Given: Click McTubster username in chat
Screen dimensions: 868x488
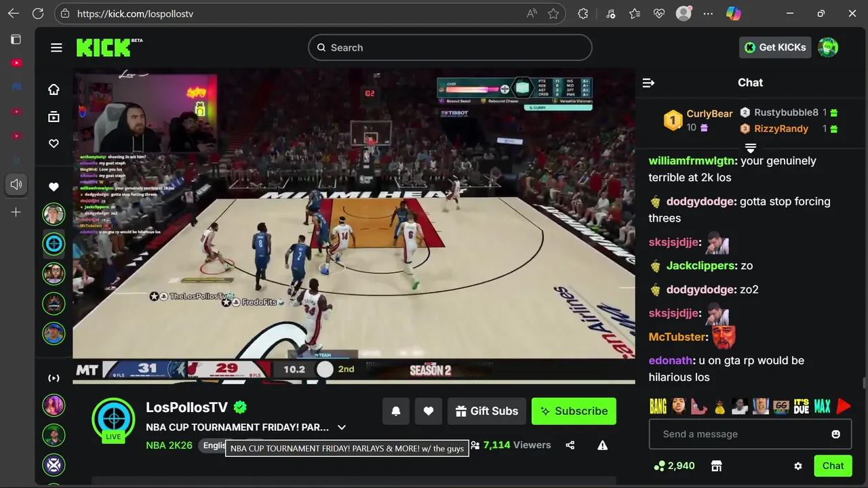Looking at the screenshot, I should point(678,337).
